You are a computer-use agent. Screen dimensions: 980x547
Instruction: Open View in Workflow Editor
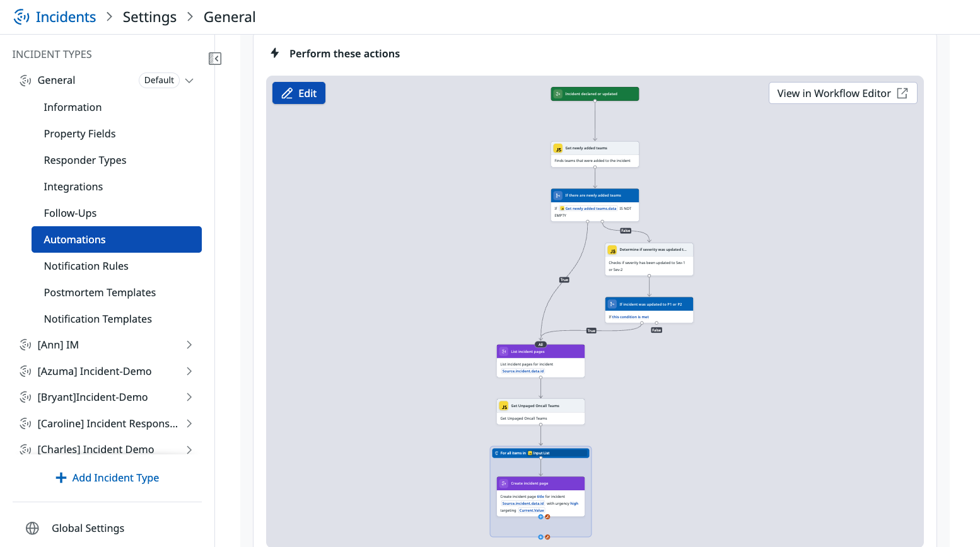pyautogui.click(x=843, y=93)
